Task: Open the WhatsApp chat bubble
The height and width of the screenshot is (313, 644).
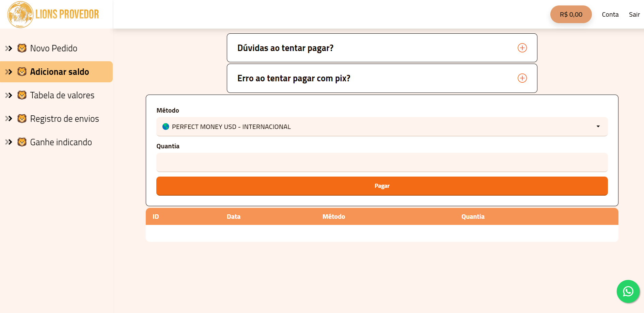Action: (628, 291)
